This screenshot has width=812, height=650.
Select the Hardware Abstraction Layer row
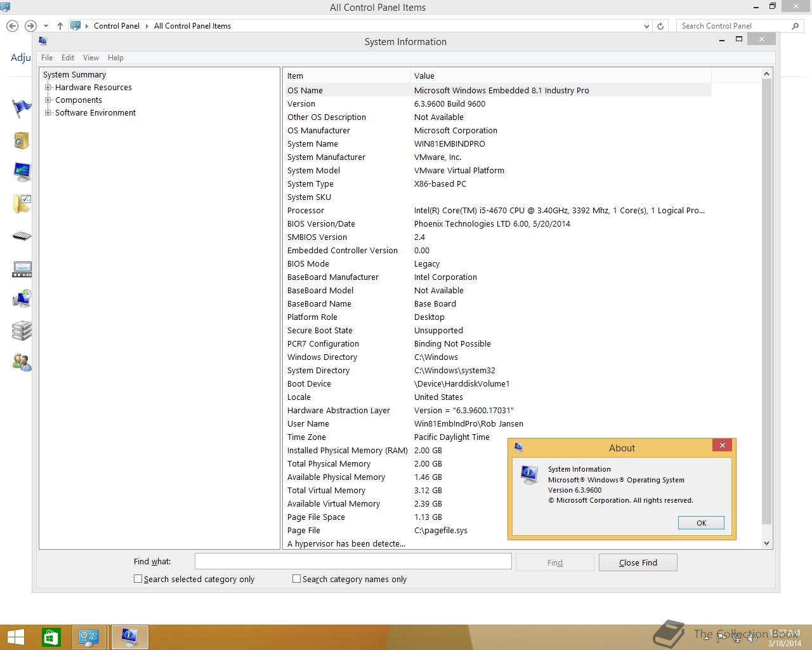tap(497, 410)
